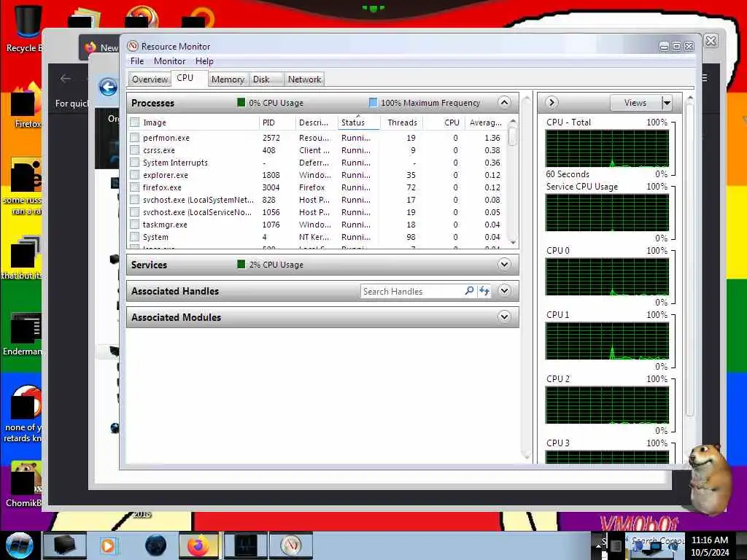Screen dimensions: 747x560
Task: Sort processes by Status column
Action: 358,122
